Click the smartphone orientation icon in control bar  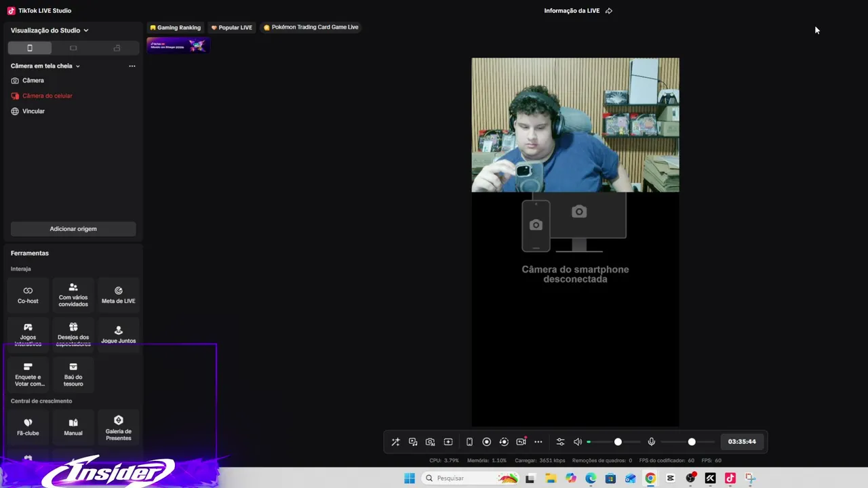[x=469, y=442]
